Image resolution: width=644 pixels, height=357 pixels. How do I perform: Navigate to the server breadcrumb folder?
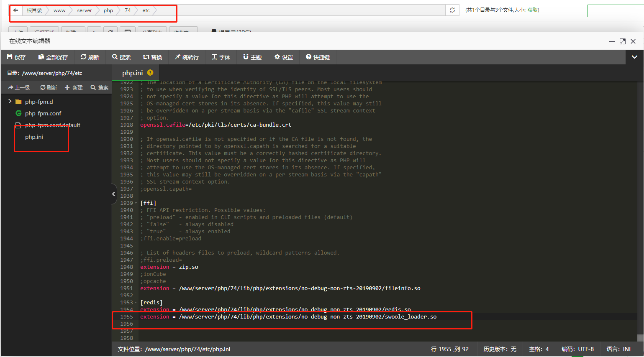coord(84,10)
